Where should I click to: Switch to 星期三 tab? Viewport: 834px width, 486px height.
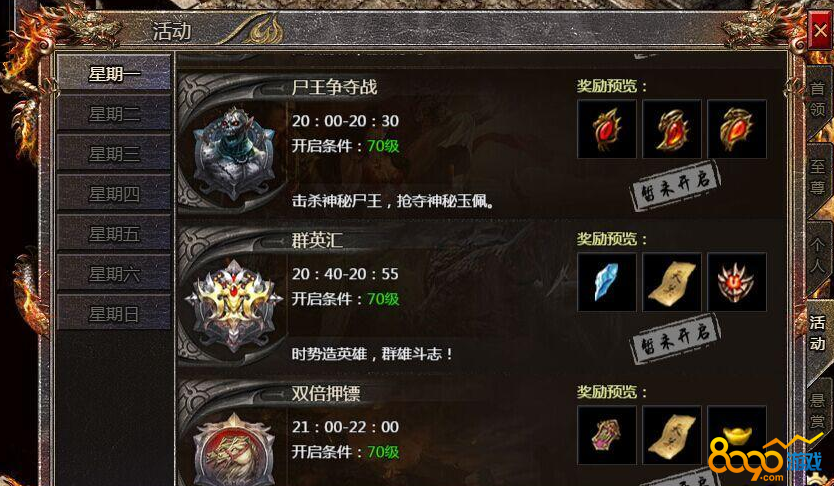pyautogui.click(x=114, y=153)
